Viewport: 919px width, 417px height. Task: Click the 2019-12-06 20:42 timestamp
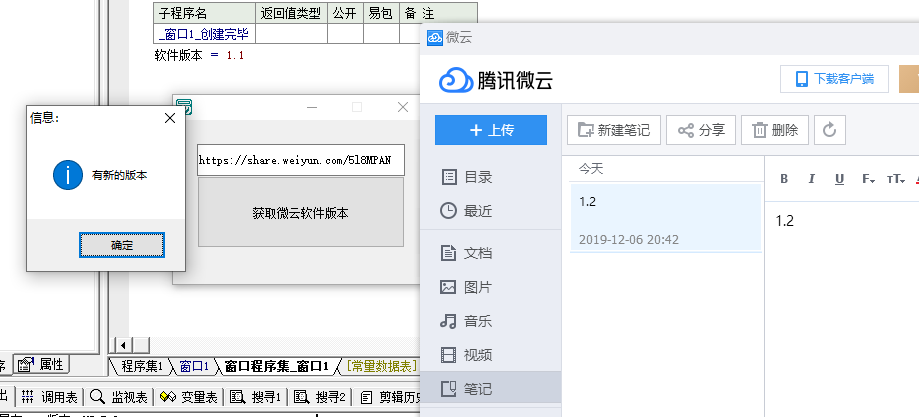pyautogui.click(x=629, y=240)
